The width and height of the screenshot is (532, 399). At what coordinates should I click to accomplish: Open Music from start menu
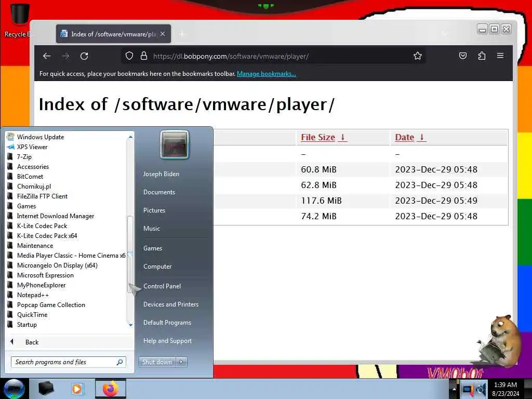coord(151,229)
